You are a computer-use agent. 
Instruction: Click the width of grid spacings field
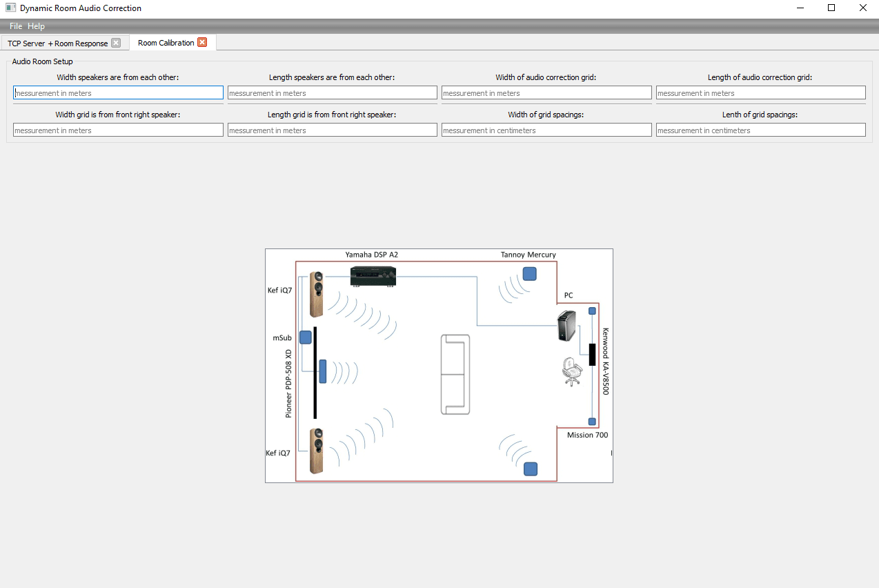click(546, 130)
